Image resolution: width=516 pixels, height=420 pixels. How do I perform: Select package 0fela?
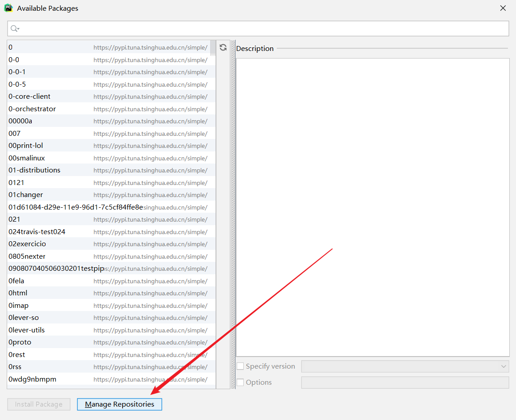click(x=111, y=281)
